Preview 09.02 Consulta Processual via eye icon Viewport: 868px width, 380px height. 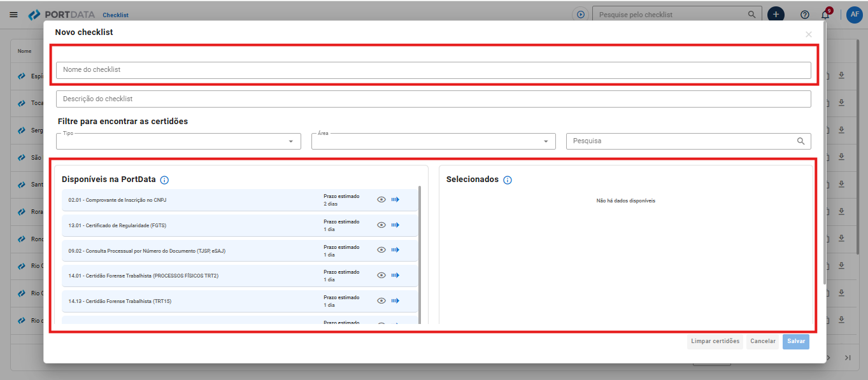(x=381, y=250)
